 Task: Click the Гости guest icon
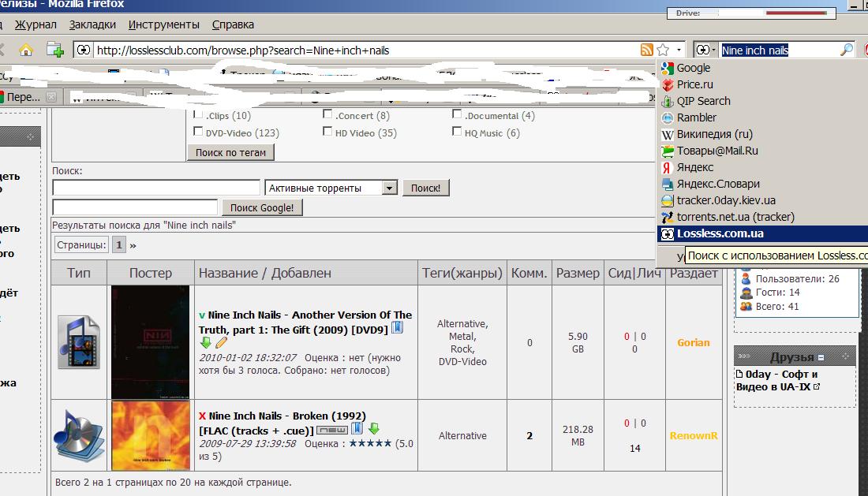746,293
